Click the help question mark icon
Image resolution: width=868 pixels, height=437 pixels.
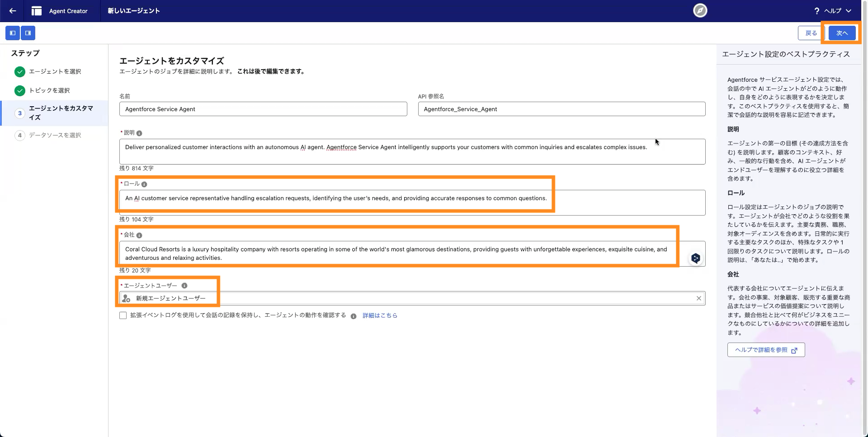(x=816, y=11)
